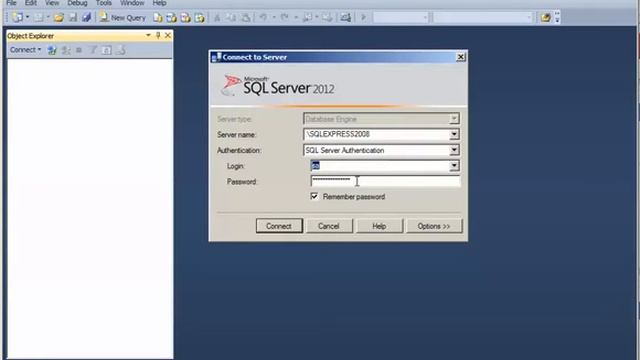Toggle the Object Explorer auto-hide pin
Viewport: 640px width, 360px height.
(x=158, y=36)
